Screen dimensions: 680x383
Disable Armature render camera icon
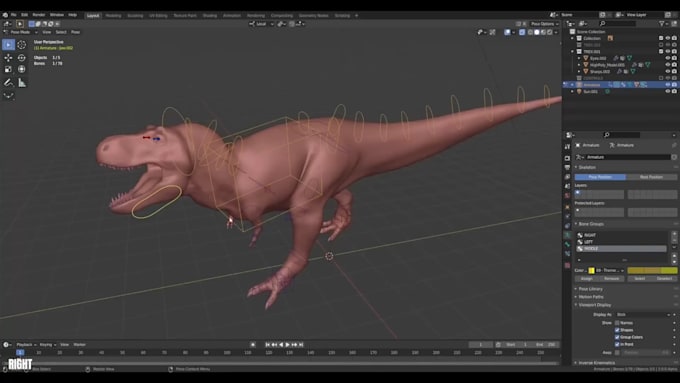[x=674, y=85]
